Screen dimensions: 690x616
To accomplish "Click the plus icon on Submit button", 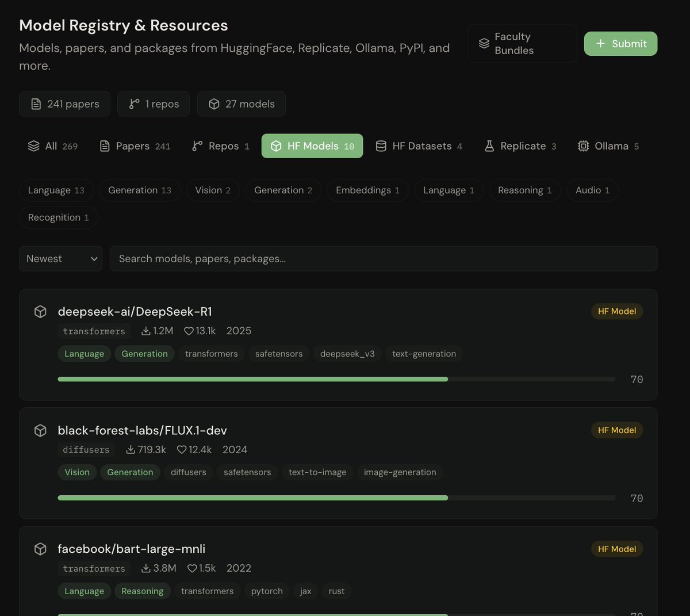I will click(x=600, y=44).
